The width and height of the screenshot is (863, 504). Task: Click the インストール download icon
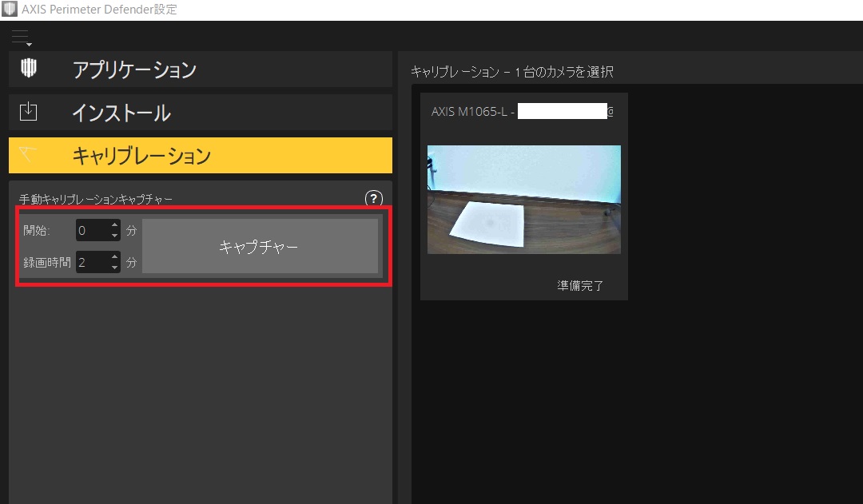pos(29,112)
